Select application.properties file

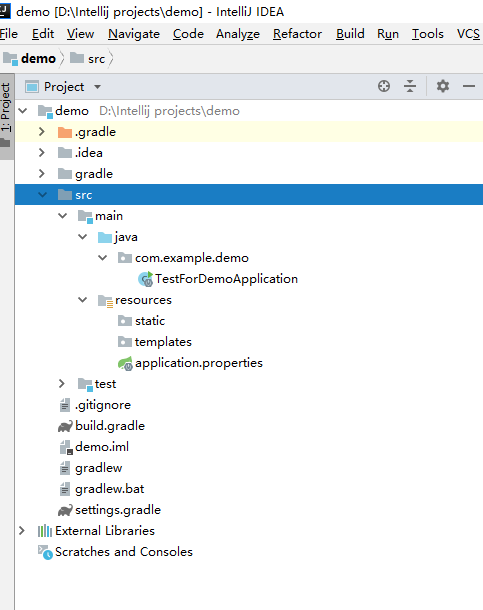[199, 363]
